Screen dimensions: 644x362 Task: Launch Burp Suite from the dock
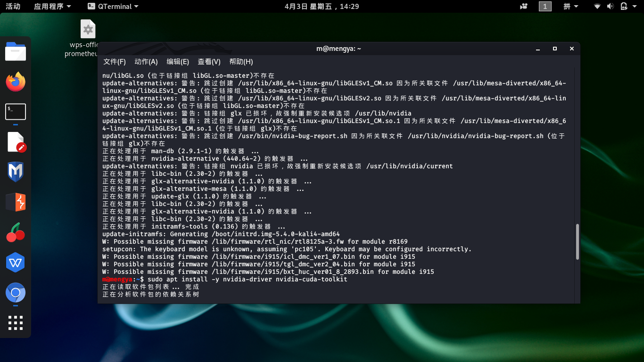click(x=16, y=202)
